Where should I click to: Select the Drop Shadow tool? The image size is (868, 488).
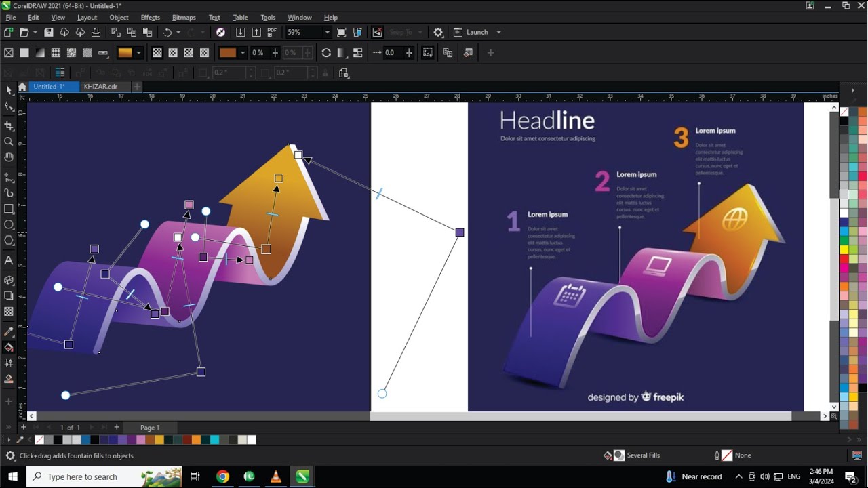(9, 296)
